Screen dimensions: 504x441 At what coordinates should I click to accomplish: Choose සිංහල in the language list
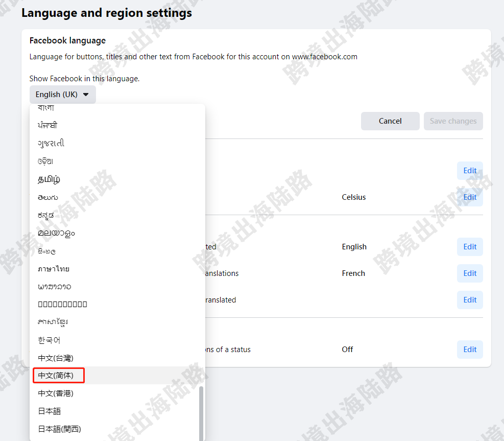click(46, 250)
